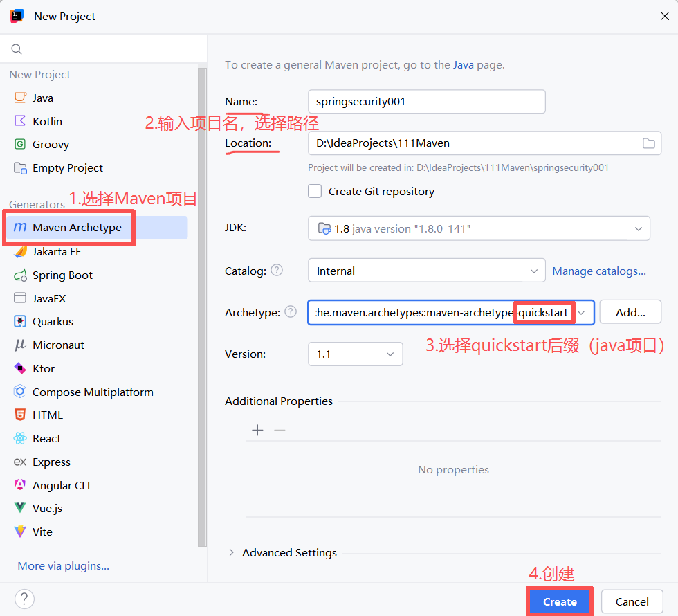678x616 pixels.
Task: Select the Express icon
Action: 20,462
